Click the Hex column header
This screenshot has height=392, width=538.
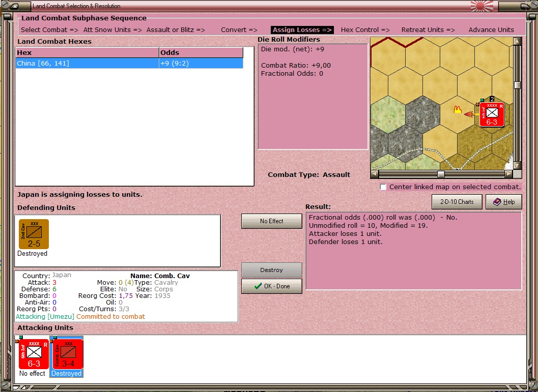tap(87, 53)
